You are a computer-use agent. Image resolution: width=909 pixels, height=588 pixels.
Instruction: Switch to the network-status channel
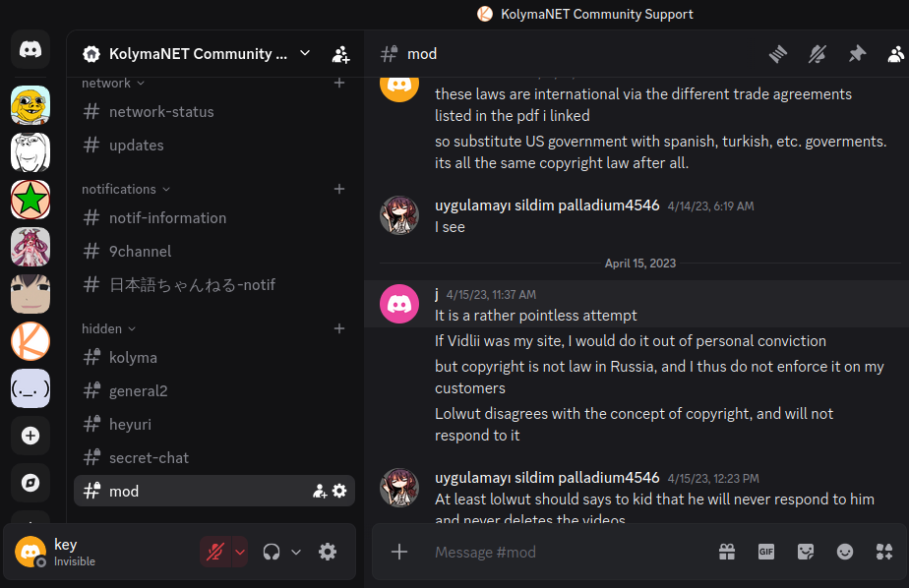(x=161, y=112)
